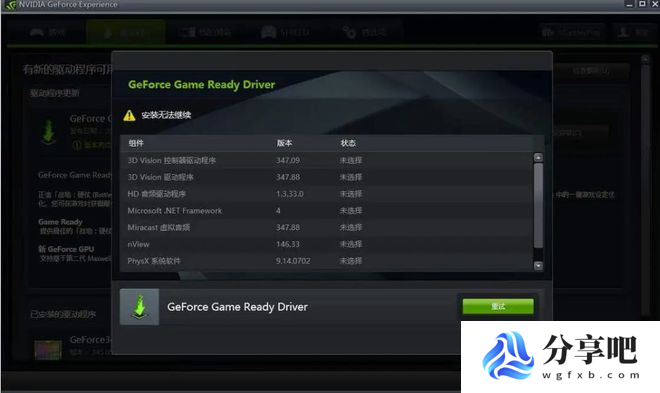Click the check for updates button
This screenshot has width=660, height=393.
click(591, 71)
